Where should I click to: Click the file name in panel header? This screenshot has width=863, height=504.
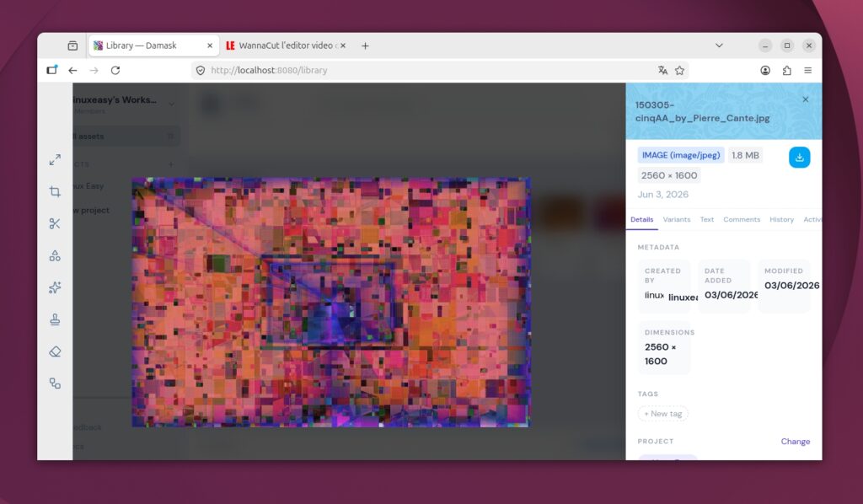pos(702,111)
